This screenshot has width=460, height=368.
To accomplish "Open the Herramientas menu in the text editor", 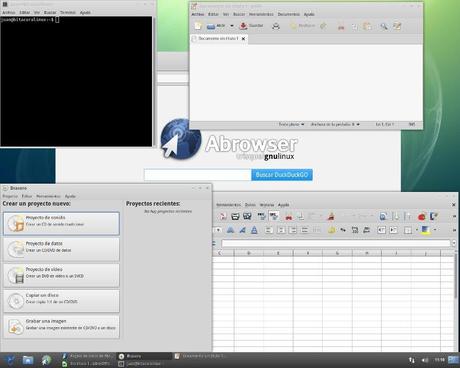I will (261, 14).
